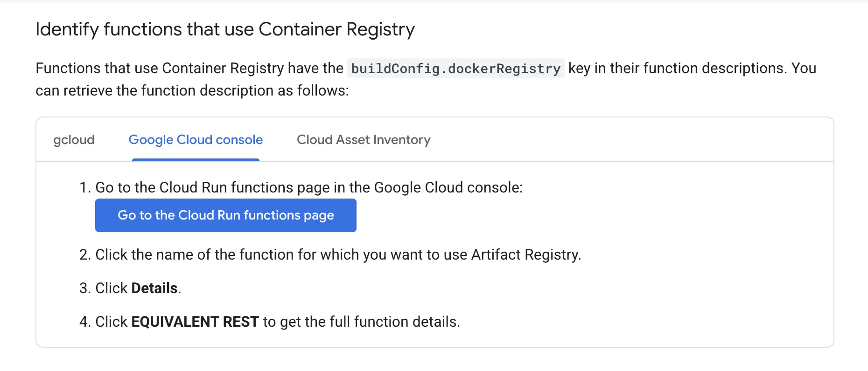Open the Cloud Asset Inventory tab
This screenshot has height=371, width=868.
364,140
